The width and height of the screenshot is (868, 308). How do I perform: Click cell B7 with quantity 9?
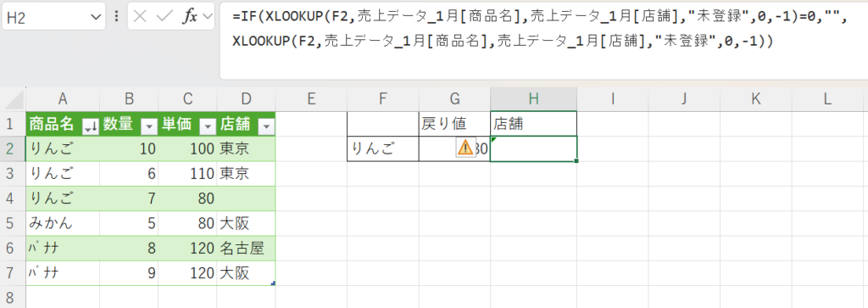pos(129,273)
